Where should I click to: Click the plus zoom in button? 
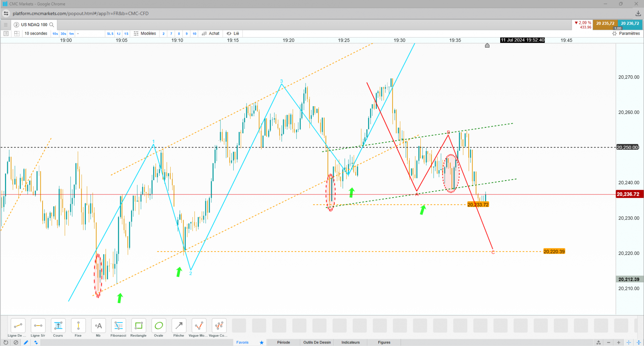tap(619, 342)
